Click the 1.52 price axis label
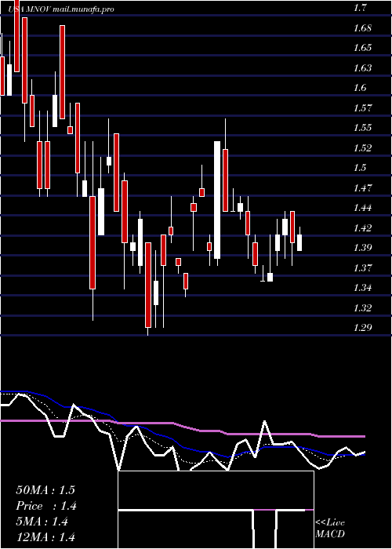 pyautogui.click(x=362, y=147)
